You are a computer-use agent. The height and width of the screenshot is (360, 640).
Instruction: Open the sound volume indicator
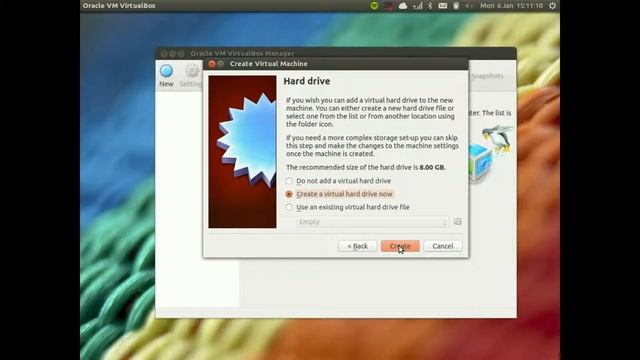pyautogui.click(x=469, y=6)
